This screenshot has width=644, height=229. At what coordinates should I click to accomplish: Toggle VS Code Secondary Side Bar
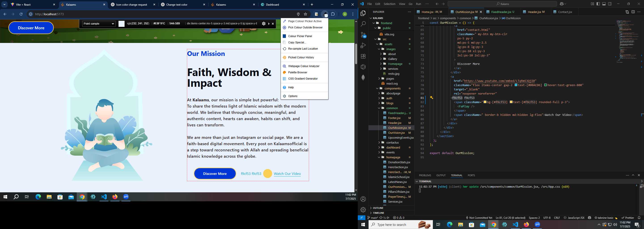(x=610, y=4)
